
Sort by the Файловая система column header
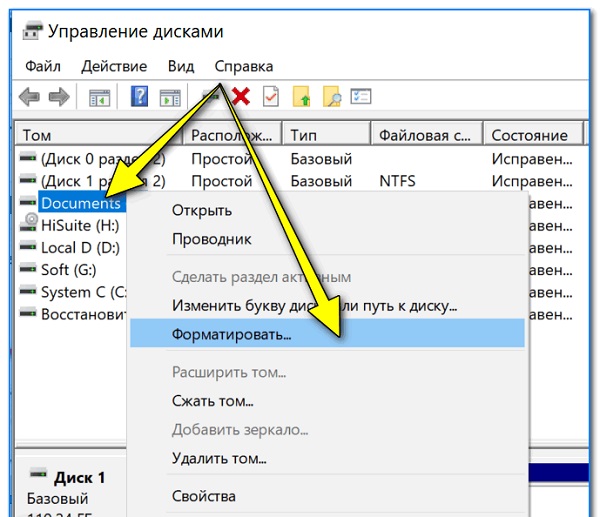click(x=426, y=135)
